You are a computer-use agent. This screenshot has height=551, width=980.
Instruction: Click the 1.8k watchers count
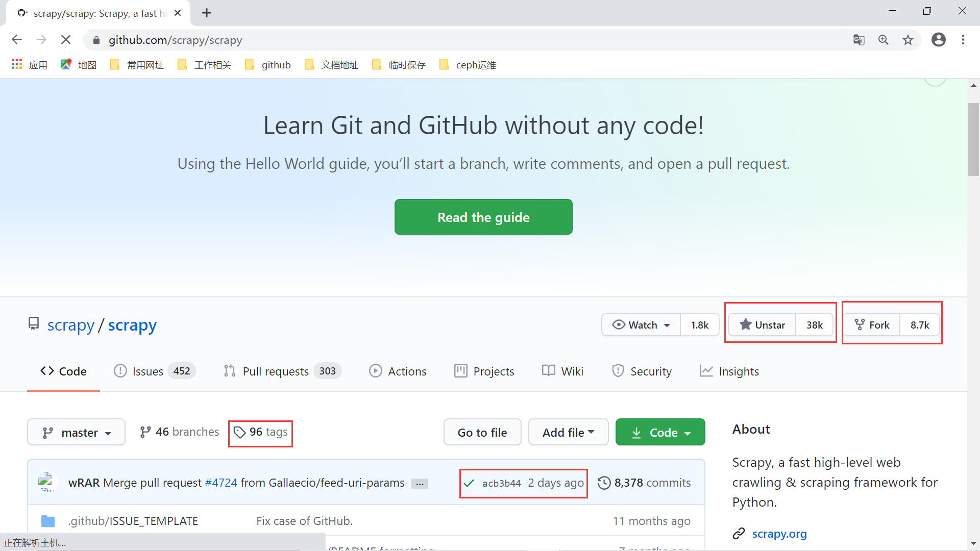point(700,325)
